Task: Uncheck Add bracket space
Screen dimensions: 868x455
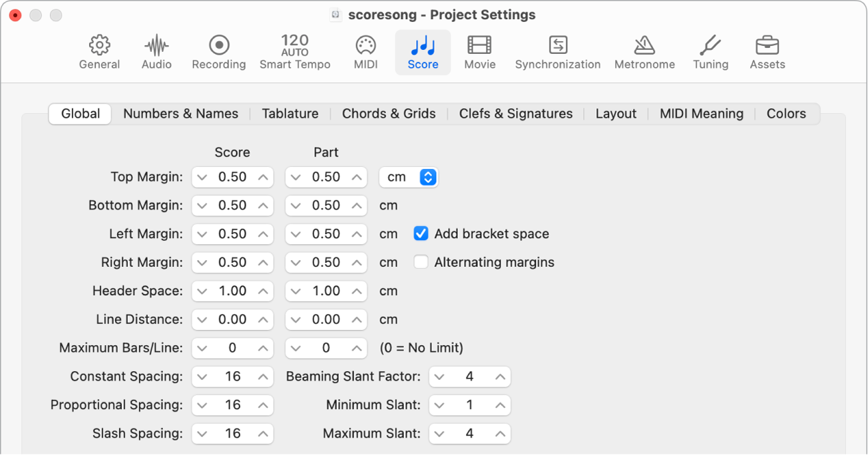Action: pyautogui.click(x=421, y=233)
